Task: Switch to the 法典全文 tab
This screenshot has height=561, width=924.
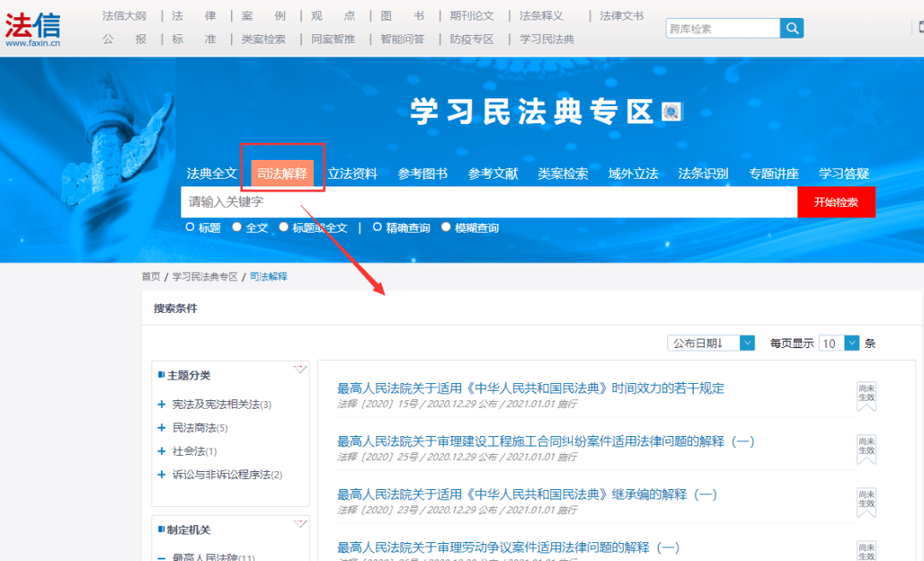Action: [211, 174]
